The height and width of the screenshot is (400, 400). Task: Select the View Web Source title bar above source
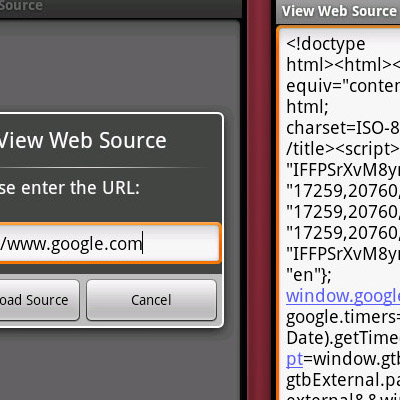[x=338, y=11]
